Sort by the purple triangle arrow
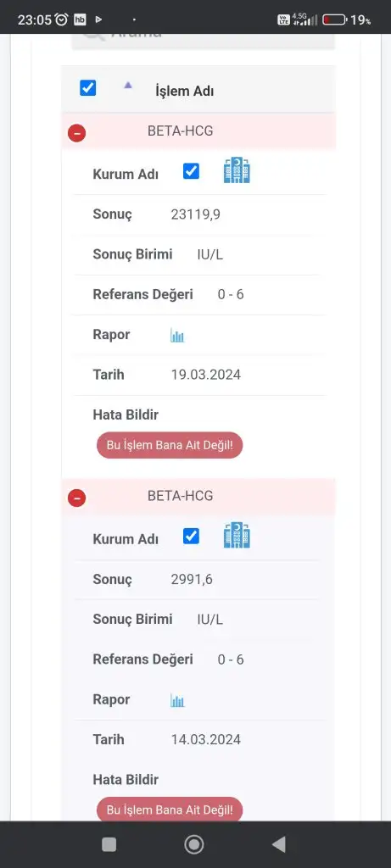The image size is (391, 868). (x=128, y=86)
